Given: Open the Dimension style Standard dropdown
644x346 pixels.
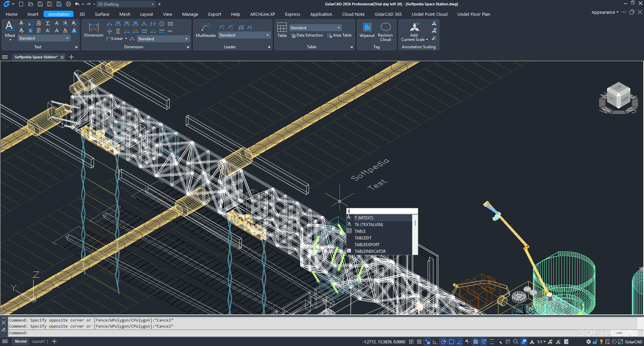Looking at the screenshot, I should [x=163, y=39].
